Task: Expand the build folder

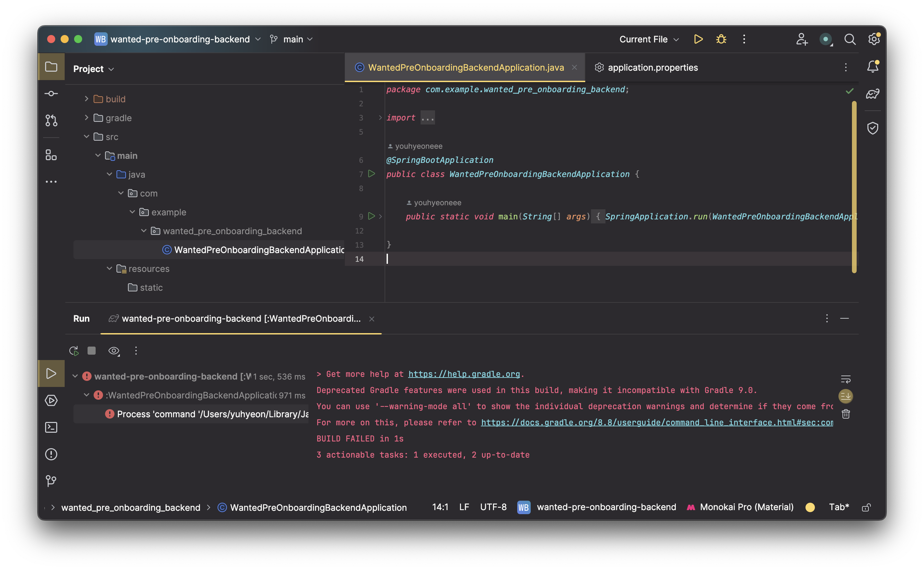Action: click(x=86, y=99)
